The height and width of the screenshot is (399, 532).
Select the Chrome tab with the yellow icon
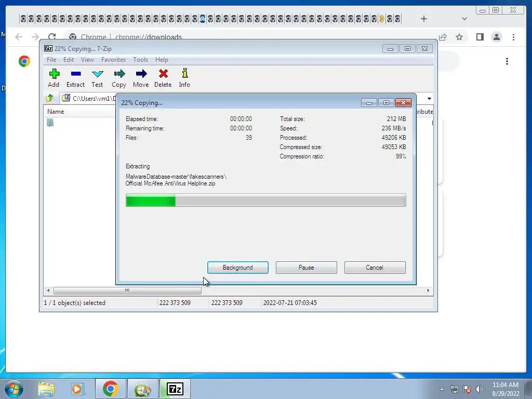point(382,19)
